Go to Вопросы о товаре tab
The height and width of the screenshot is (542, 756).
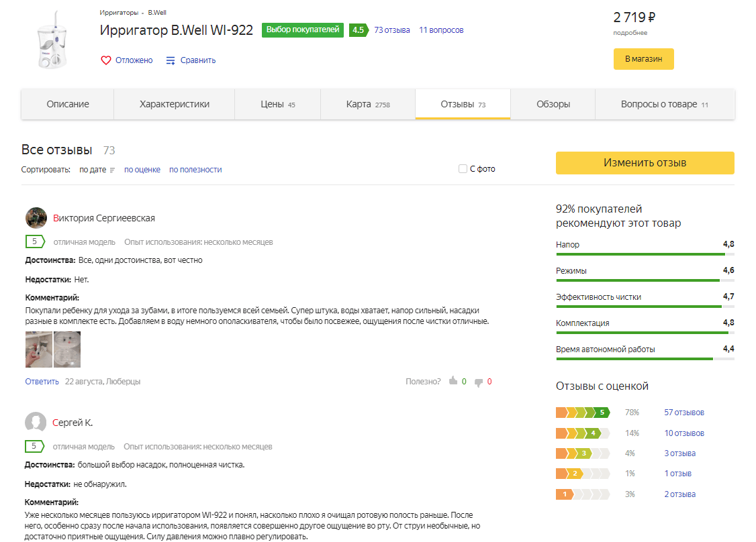[x=665, y=104]
